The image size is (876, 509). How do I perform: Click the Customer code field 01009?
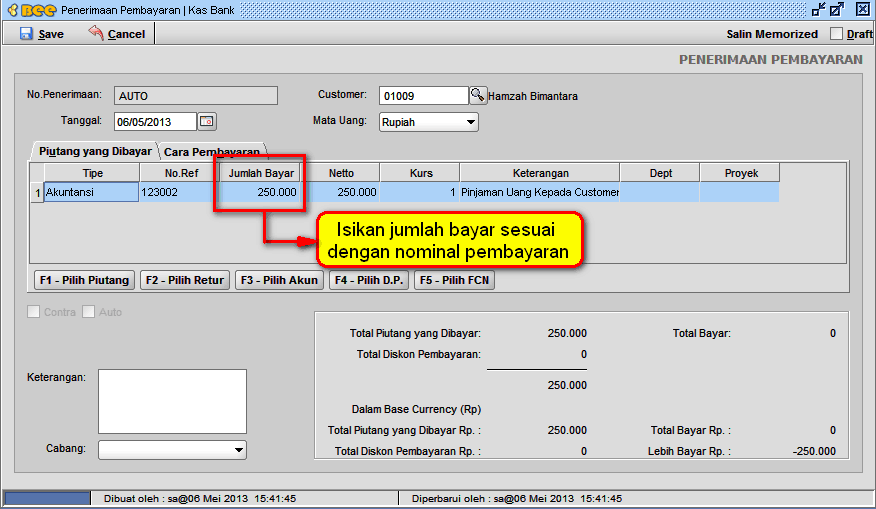coord(424,96)
